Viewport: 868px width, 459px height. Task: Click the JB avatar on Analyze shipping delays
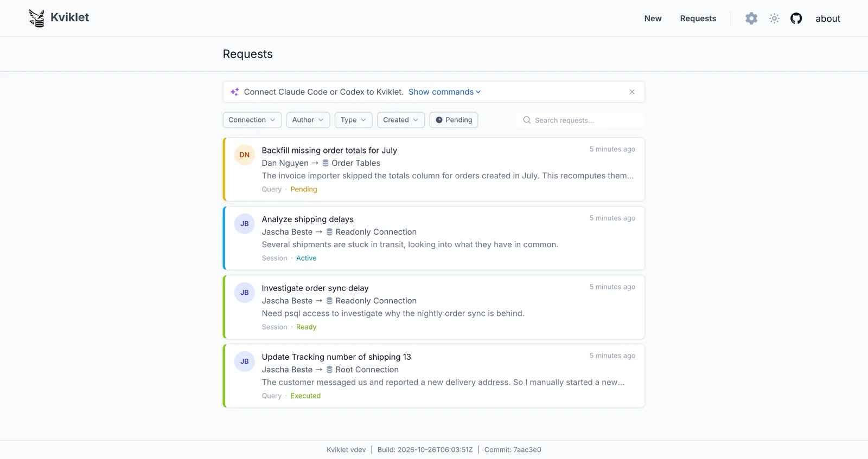pos(245,224)
